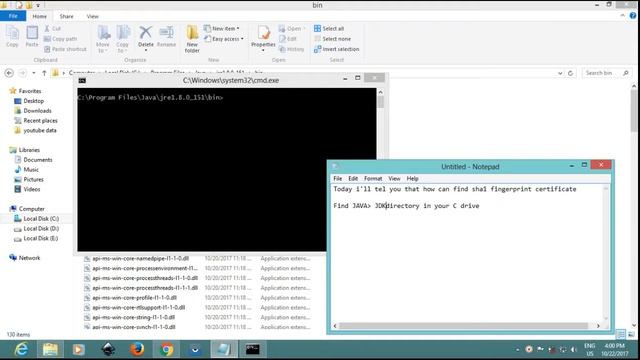Open the Copy to dropdown

pyautogui.click(x=122, y=39)
